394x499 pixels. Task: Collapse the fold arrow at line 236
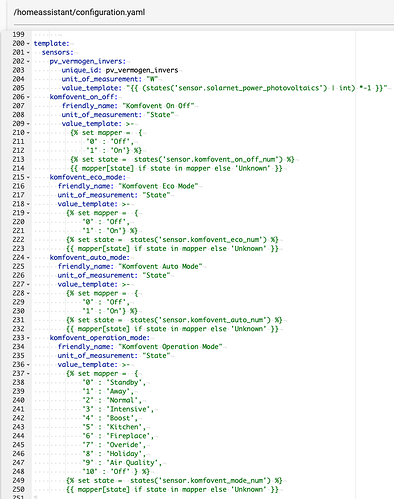pos(28,365)
